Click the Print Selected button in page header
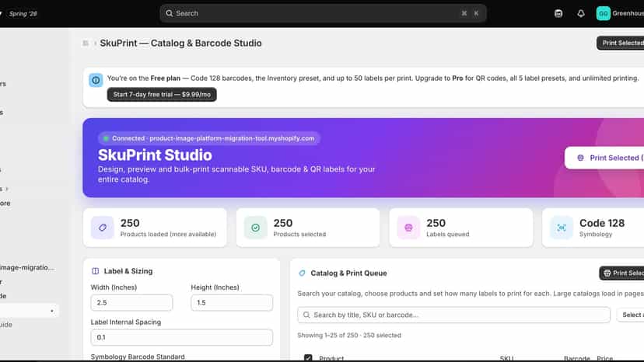The width and height of the screenshot is (644, 362). (620, 43)
